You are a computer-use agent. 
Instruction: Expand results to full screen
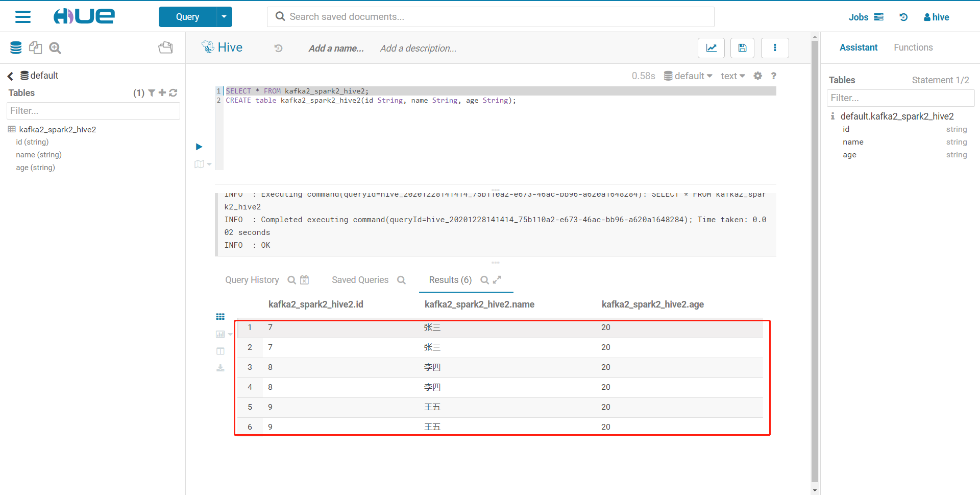[497, 279]
